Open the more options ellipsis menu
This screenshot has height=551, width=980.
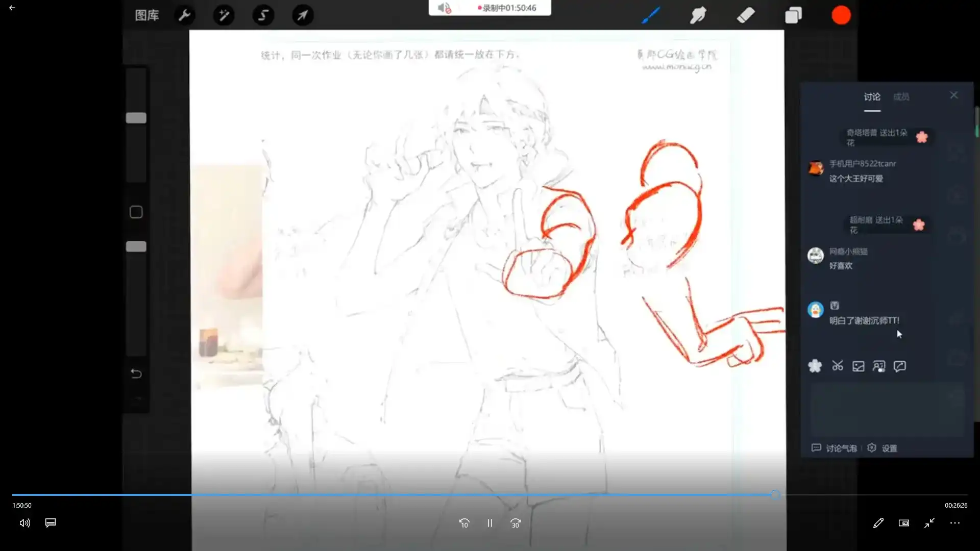click(x=954, y=523)
